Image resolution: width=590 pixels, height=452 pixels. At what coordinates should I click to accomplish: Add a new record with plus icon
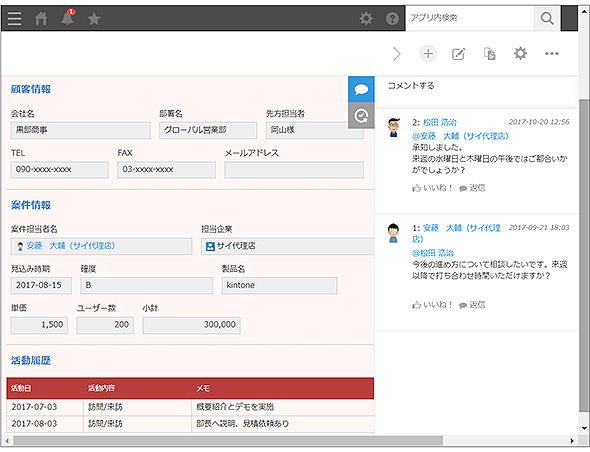coord(428,54)
